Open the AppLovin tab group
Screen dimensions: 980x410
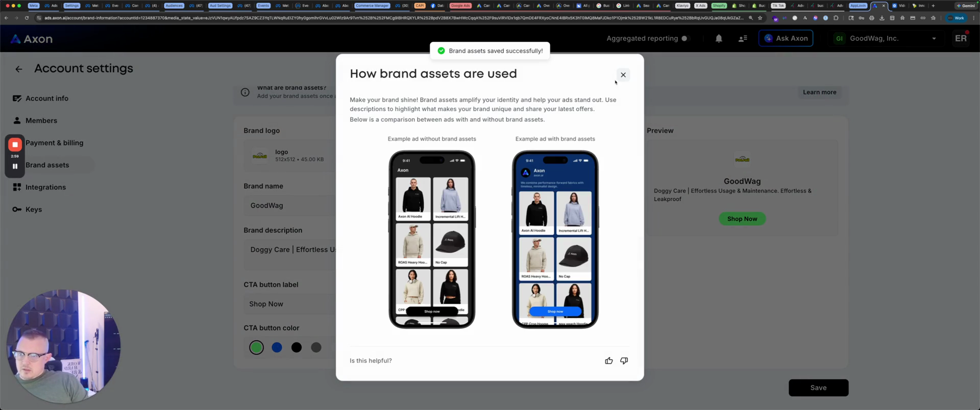click(x=858, y=6)
